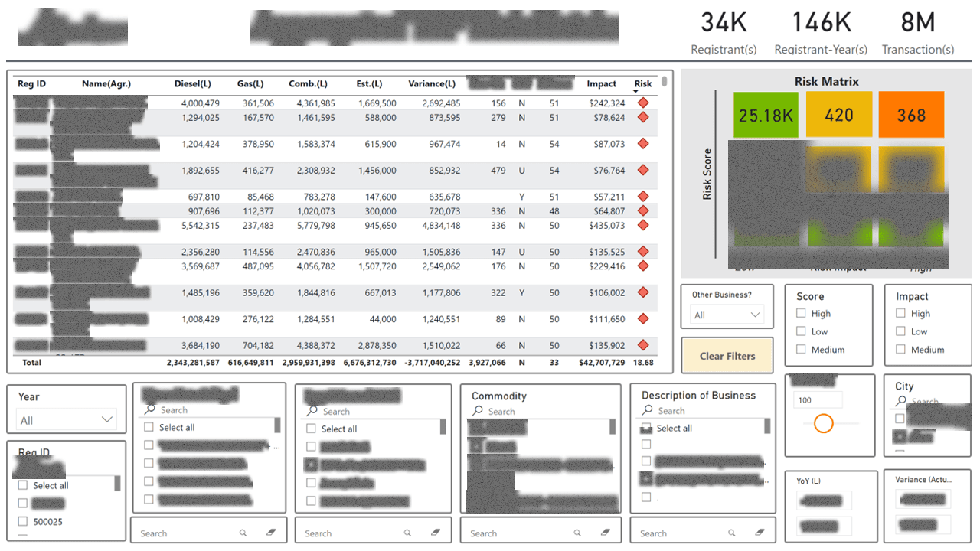This screenshot has height=551, width=980.
Task: Select the orange 368 cell in the Risk Matrix
Action: [911, 113]
